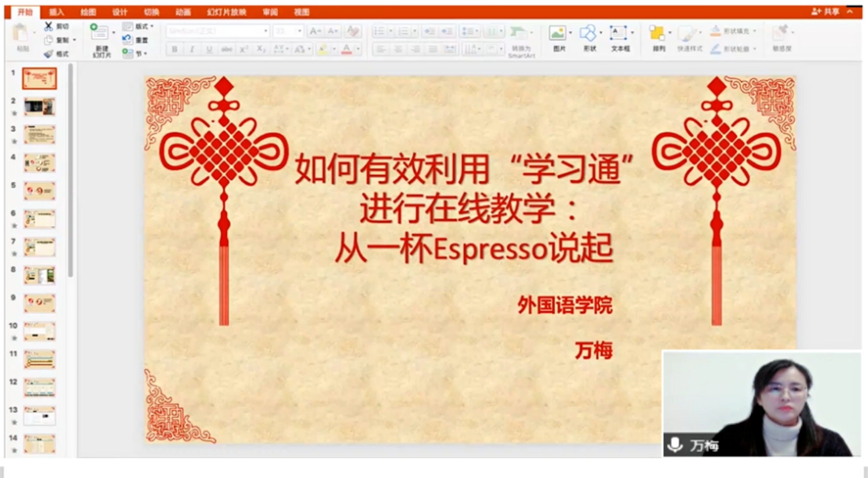
Task: Open the Slide Show (幻灯片放映) tab
Action: point(226,12)
